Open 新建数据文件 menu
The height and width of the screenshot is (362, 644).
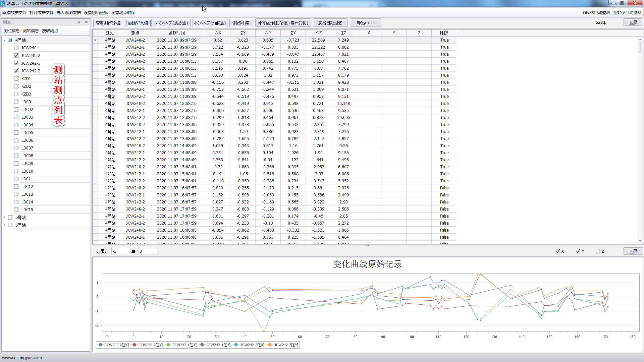tap(14, 13)
